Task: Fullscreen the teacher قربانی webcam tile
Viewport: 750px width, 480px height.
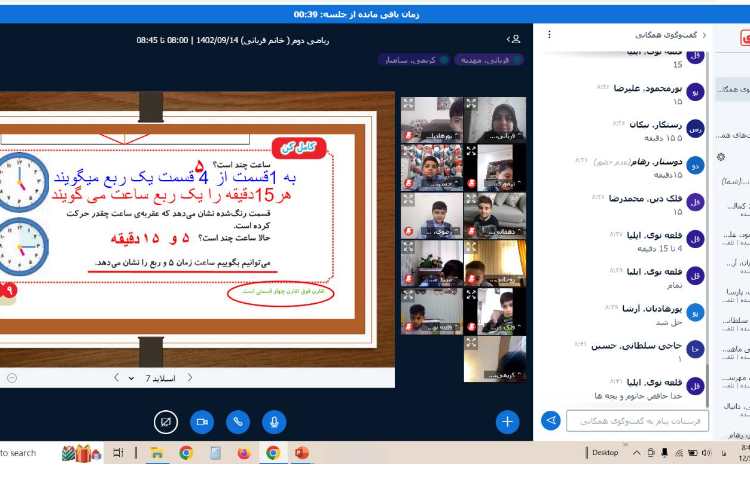Action: 472,104
